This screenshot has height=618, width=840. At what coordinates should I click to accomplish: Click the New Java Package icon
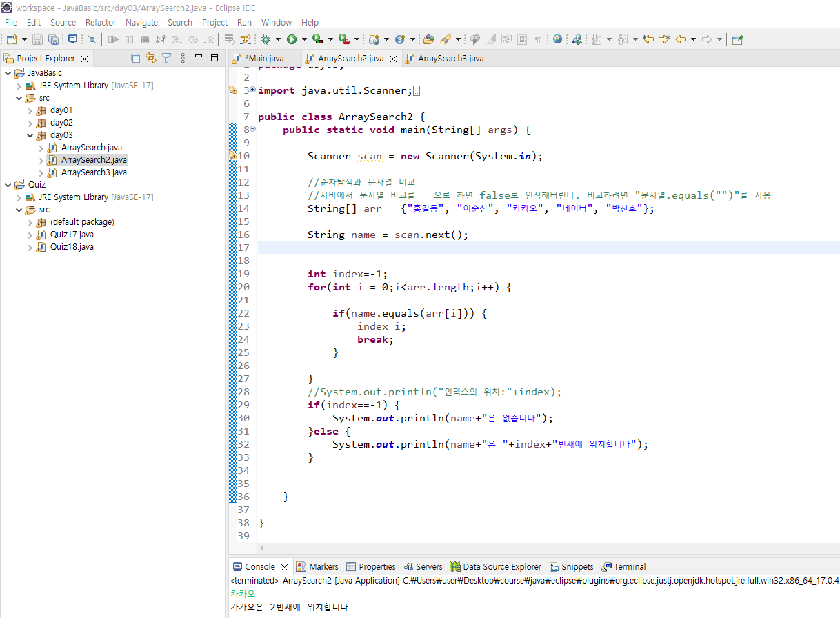click(x=373, y=39)
